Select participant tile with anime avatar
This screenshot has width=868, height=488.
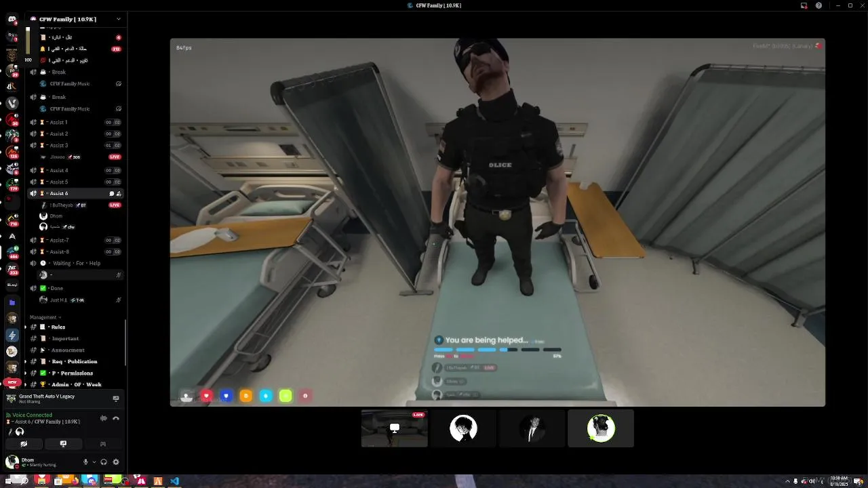464,428
